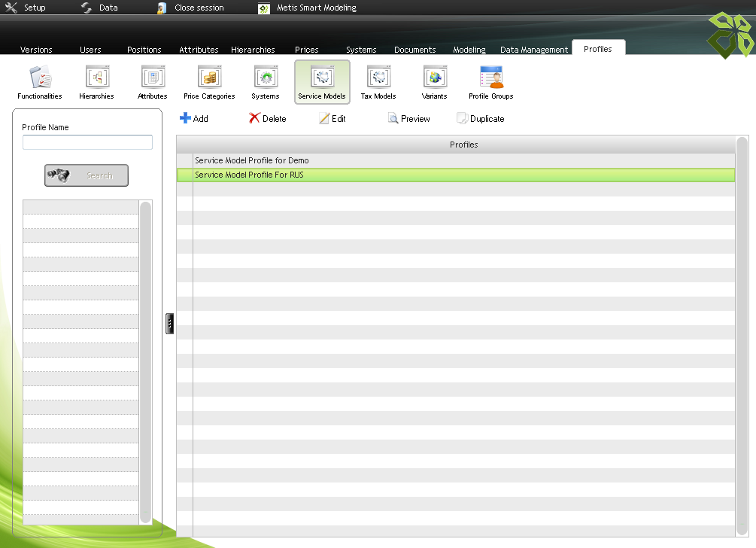The width and height of the screenshot is (756, 548).
Task: Select Service Model Profile for Demo row
Action: click(x=456, y=160)
